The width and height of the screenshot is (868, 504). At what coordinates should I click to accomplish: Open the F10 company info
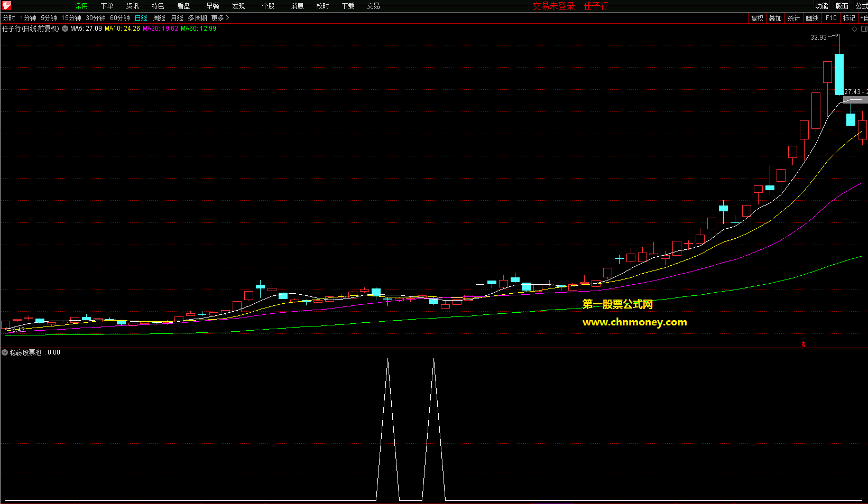point(831,18)
